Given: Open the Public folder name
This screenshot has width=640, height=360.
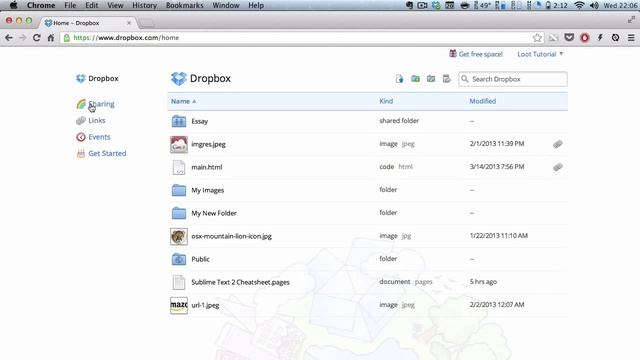Looking at the screenshot, I should [200, 259].
